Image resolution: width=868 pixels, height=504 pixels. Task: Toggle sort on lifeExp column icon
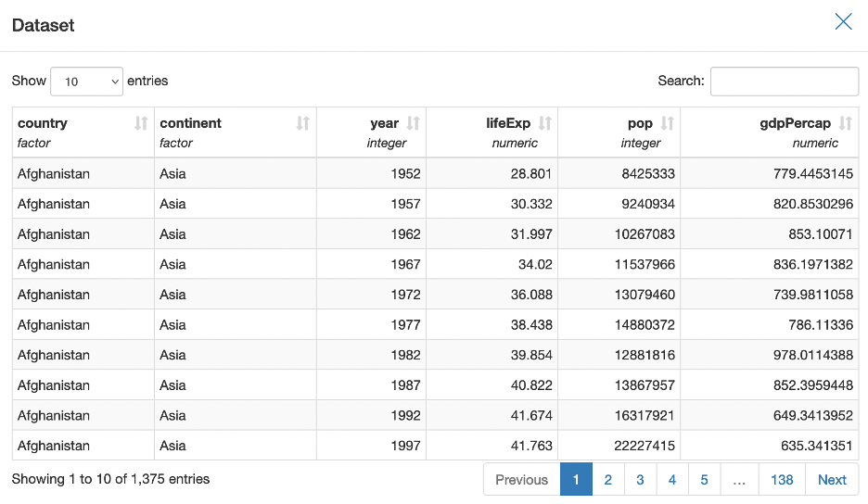545,123
